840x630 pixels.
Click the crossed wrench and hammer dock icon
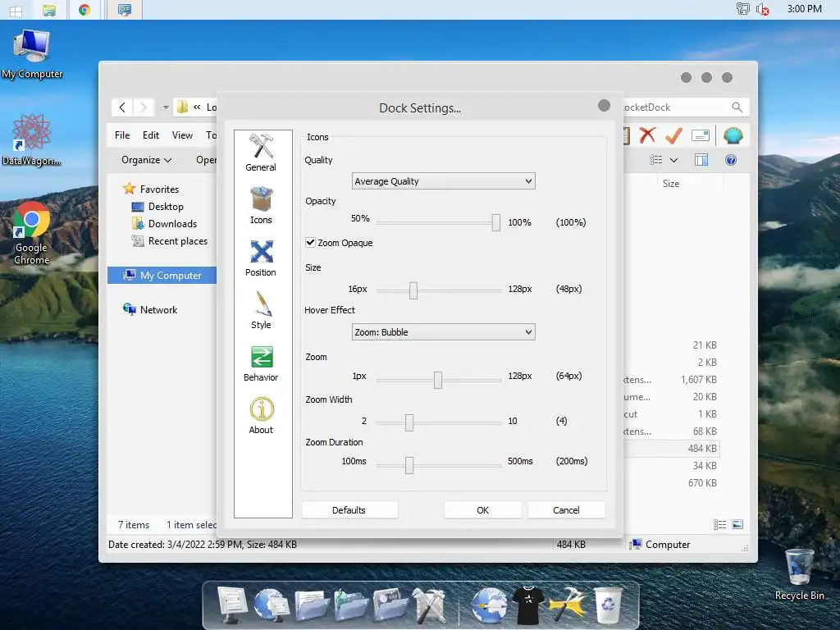coord(429,605)
